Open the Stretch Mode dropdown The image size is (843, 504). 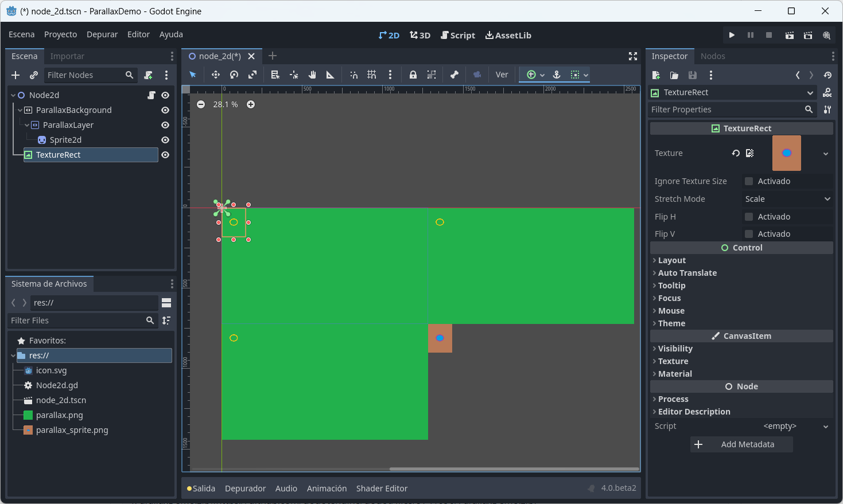pyautogui.click(x=788, y=199)
